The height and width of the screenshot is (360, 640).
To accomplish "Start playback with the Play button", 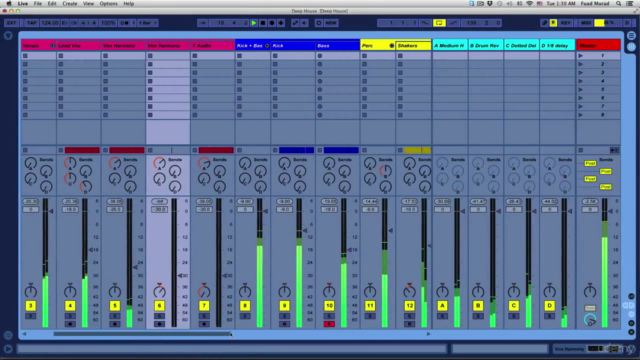I will coord(254,23).
